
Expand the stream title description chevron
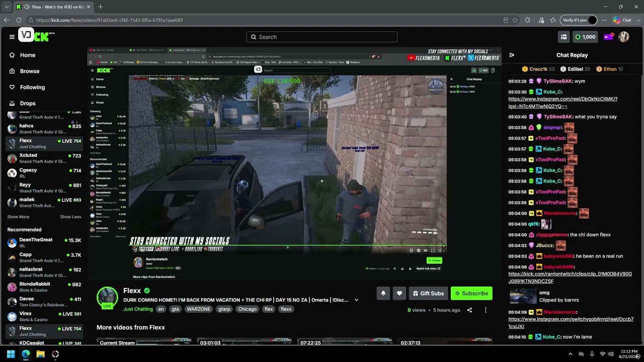(x=356, y=300)
